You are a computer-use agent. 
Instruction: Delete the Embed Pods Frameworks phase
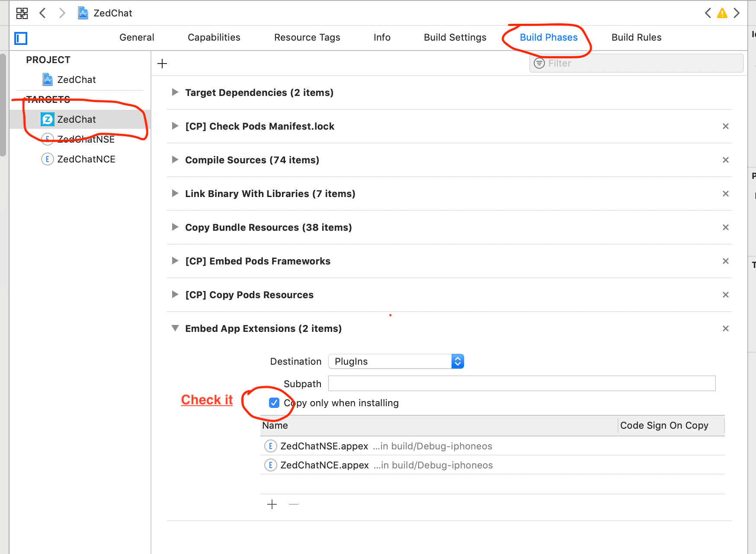726,261
